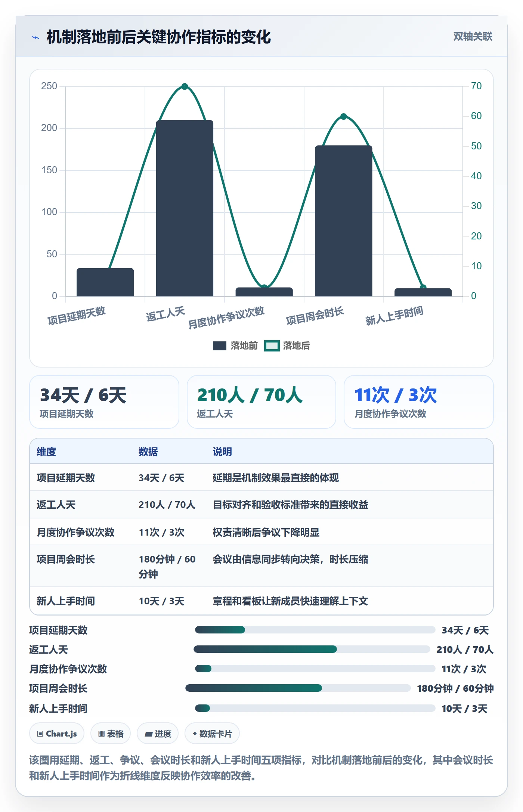Click the 数据卡片 tag chip
The image size is (523, 812).
point(212,734)
